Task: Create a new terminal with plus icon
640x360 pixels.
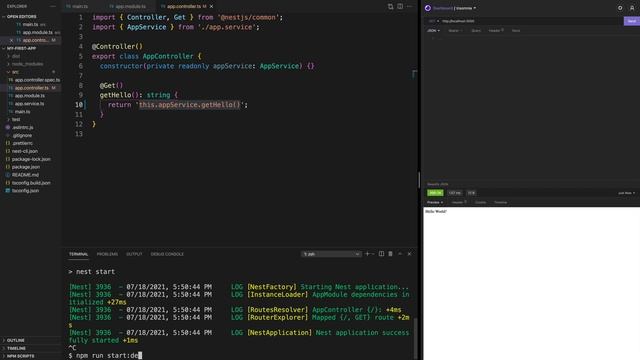Action: click(367, 254)
